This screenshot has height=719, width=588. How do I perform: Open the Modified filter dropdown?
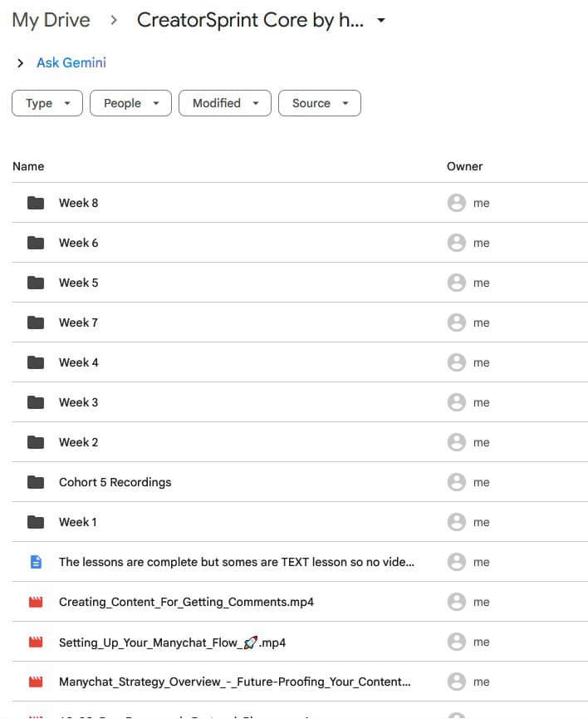[225, 103]
